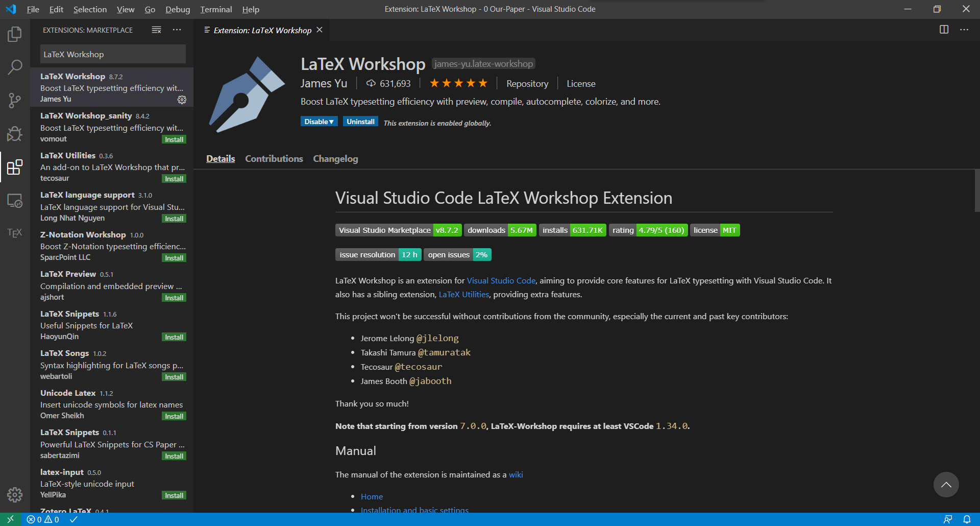
Task: Click the extensions search box
Action: pyautogui.click(x=113, y=54)
